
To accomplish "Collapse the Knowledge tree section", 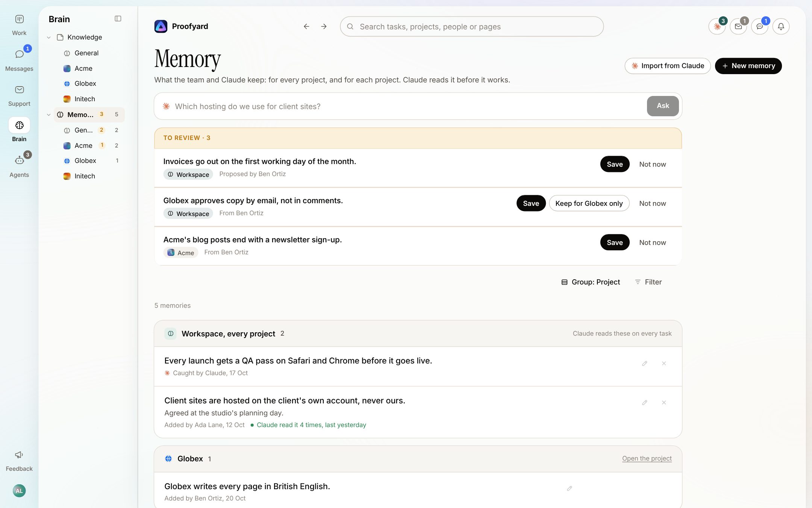I will pos(48,37).
